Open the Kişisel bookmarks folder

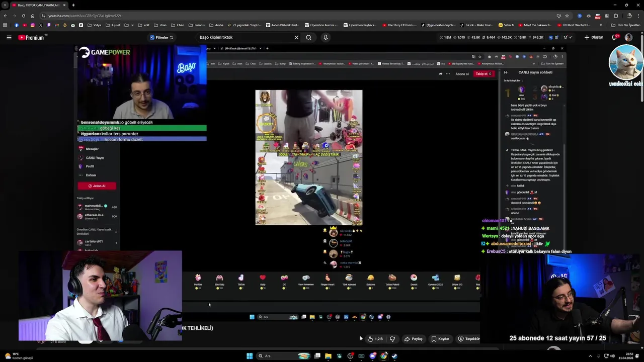[x=113, y=25]
